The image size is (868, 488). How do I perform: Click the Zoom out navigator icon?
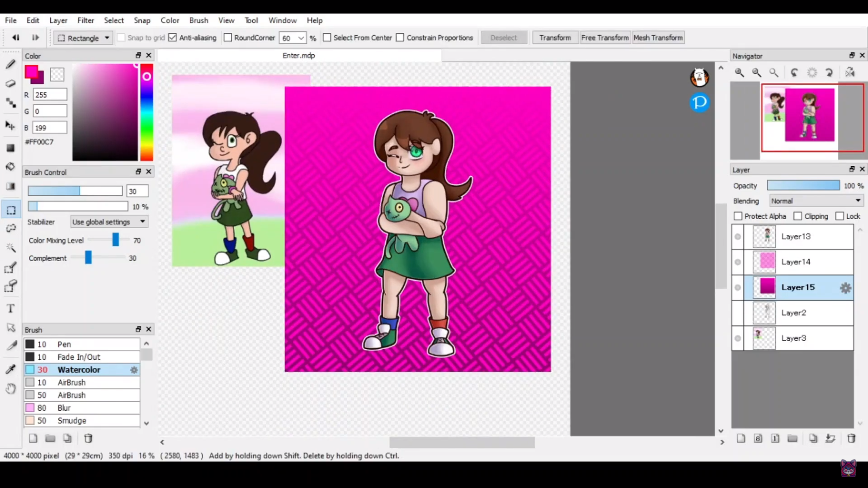coord(757,73)
